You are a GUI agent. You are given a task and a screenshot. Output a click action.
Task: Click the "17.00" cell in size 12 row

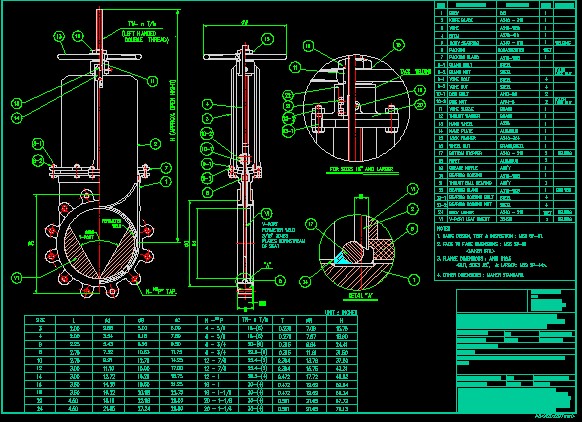coord(177,369)
